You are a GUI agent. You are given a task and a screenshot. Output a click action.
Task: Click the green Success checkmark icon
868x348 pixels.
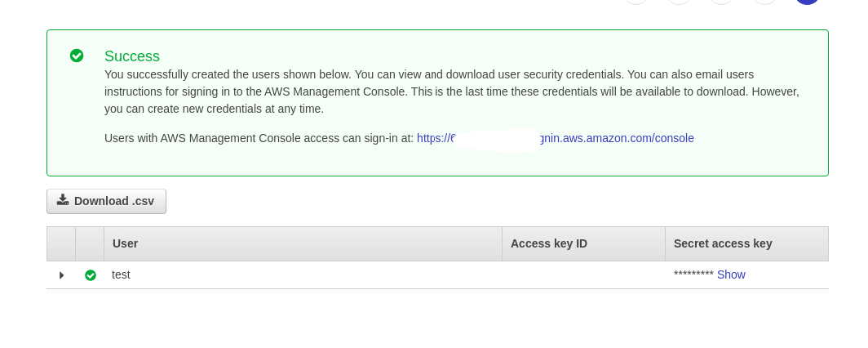(x=77, y=56)
